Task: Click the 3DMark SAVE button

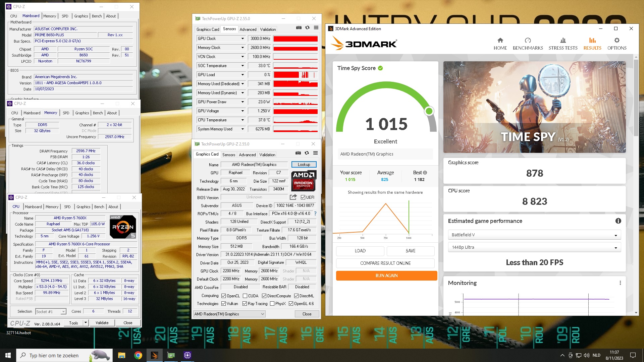Action: click(411, 251)
